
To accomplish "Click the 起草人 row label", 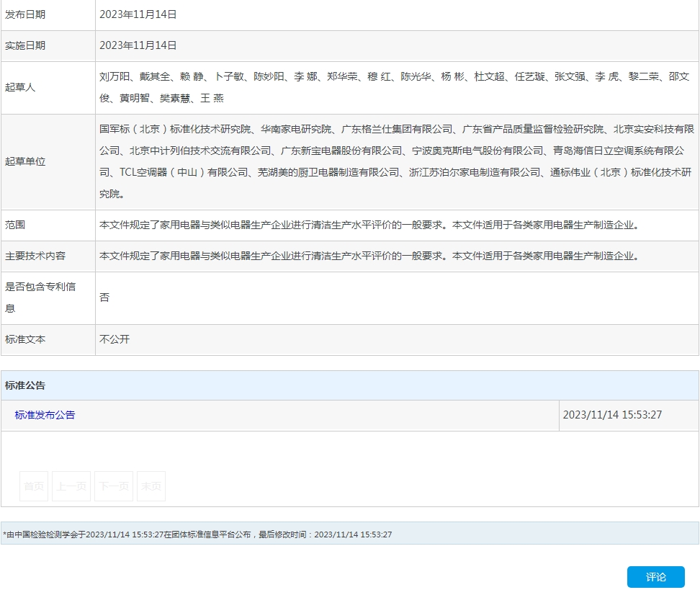I will point(20,87).
